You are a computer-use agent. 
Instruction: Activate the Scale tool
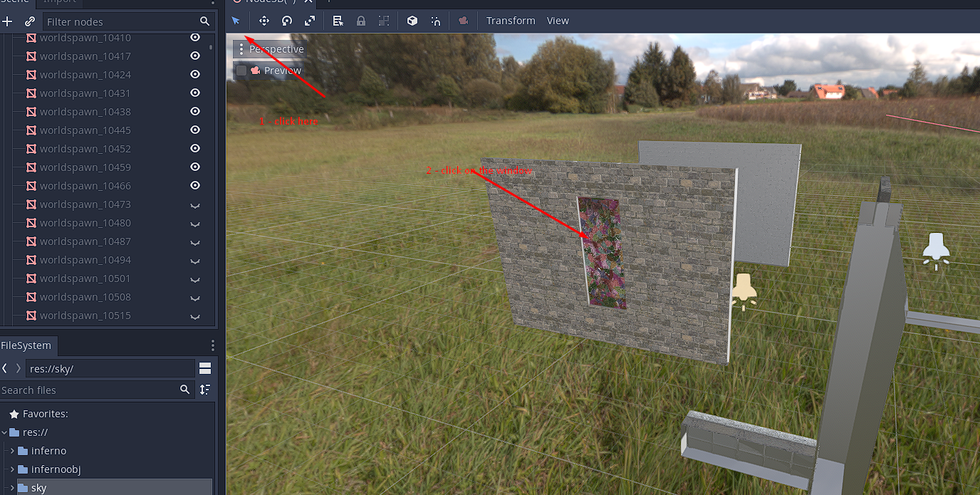tap(309, 21)
